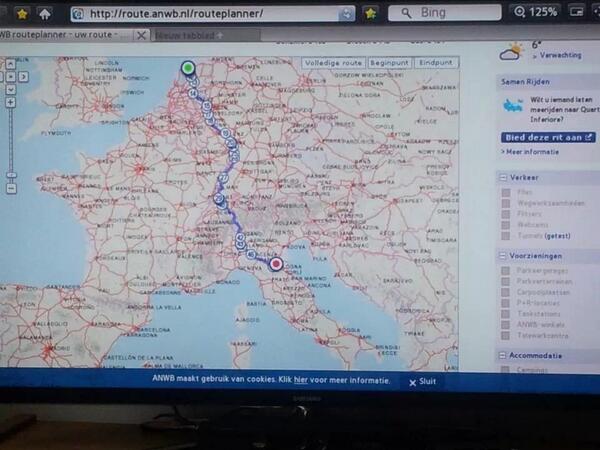Click the map zoom slider handle
Screen dimensions: 600x450
[11, 175]
